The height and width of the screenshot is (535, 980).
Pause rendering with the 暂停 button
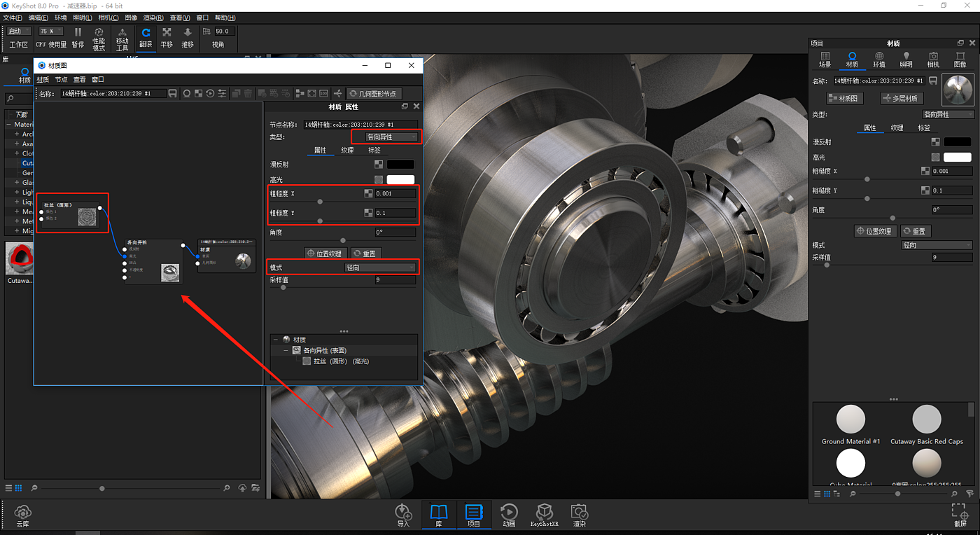coord(78,37)
